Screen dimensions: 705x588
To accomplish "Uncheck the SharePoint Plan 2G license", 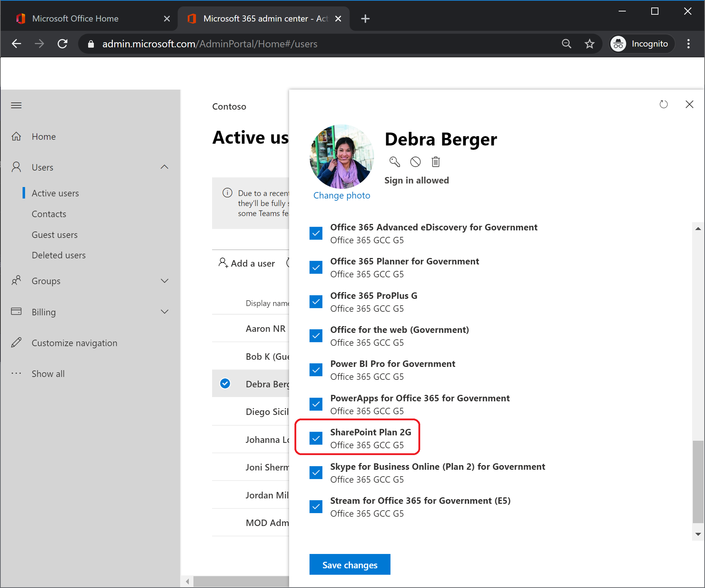I will [x=316, y=438].
